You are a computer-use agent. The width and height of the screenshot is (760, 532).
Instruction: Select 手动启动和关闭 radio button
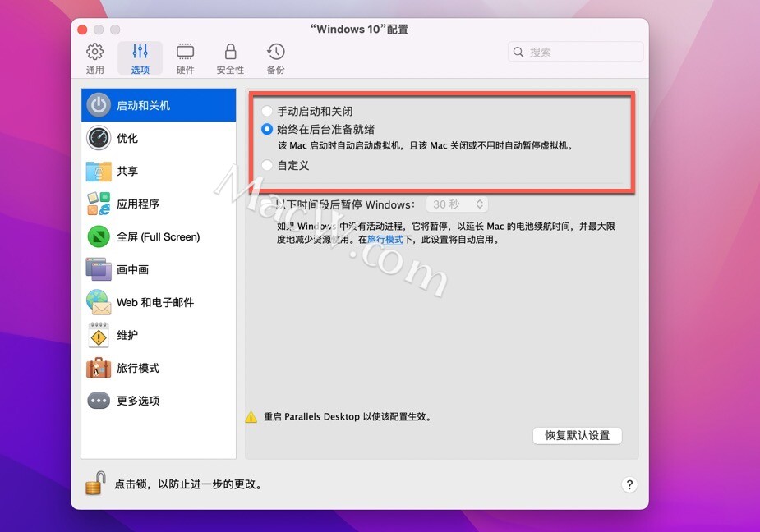pyautogui.click(x=266, y=111)
